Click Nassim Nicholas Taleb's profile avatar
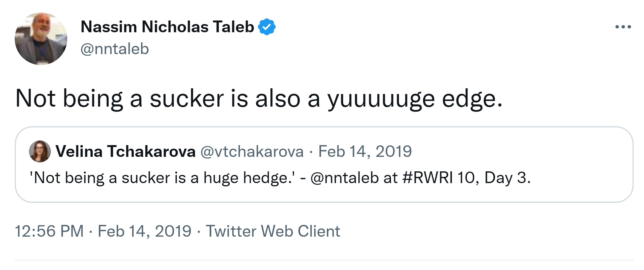644x270 pixels. (41, 39)
